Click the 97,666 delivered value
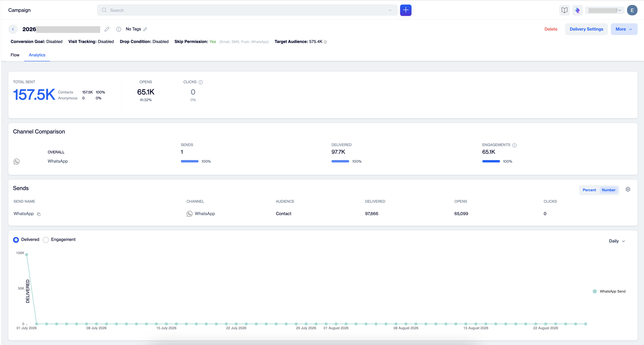Screen dimensions: 644x345 (371, 214)
